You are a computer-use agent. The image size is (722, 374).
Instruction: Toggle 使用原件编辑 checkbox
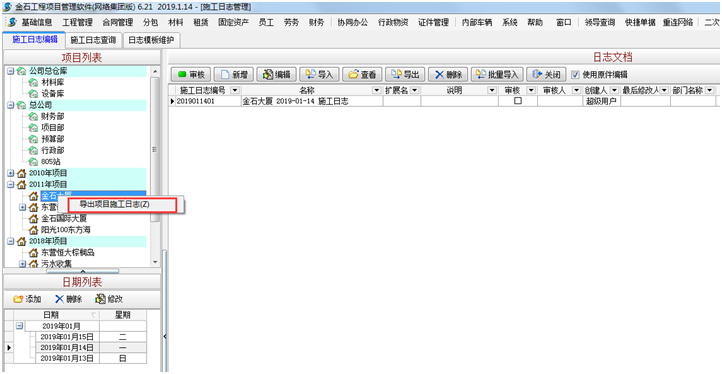click(575, 75)
